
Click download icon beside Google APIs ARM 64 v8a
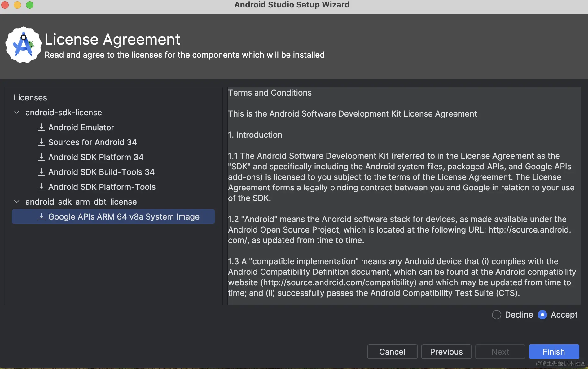pos(41,217)
